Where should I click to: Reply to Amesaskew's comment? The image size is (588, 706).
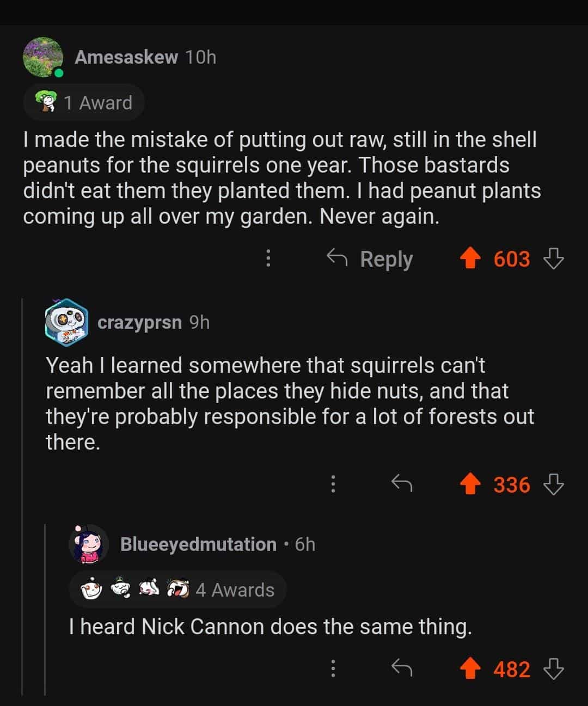coord(370,259)
